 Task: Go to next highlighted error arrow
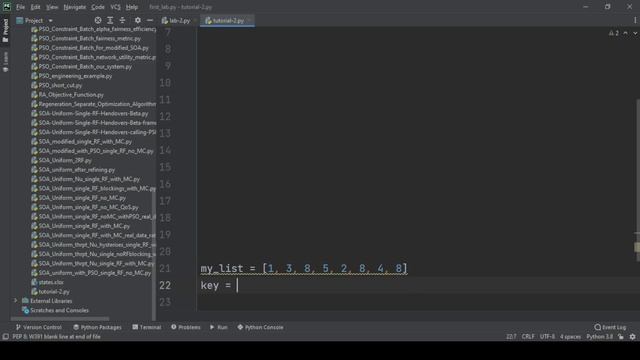(x=635, y=33)
